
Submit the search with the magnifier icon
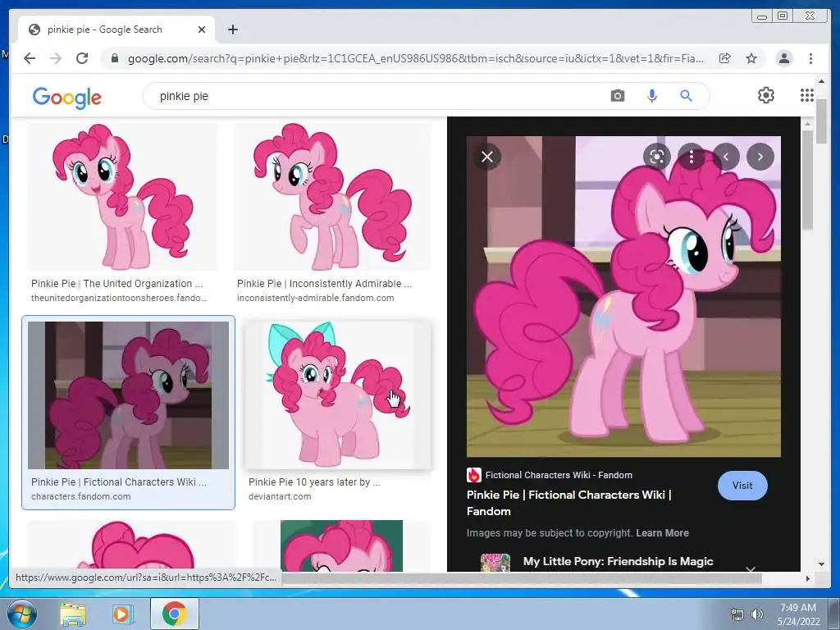pos(687,96)
